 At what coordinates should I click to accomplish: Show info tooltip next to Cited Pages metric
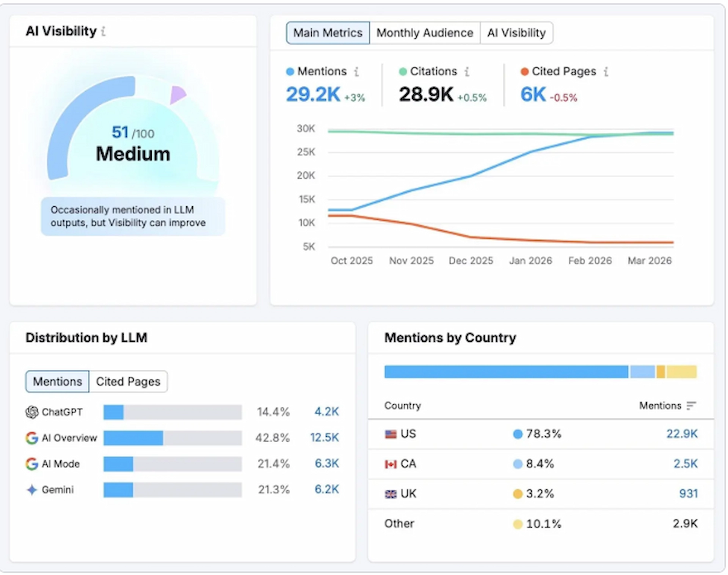[x=606, y=72]
